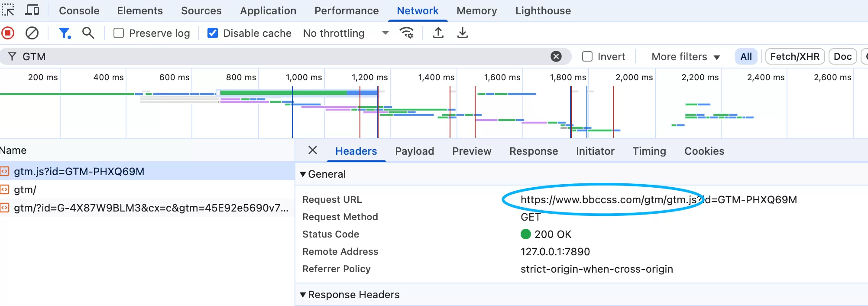
Task: Activate the inspect element picker icon
Action: [x=8, y=10]
